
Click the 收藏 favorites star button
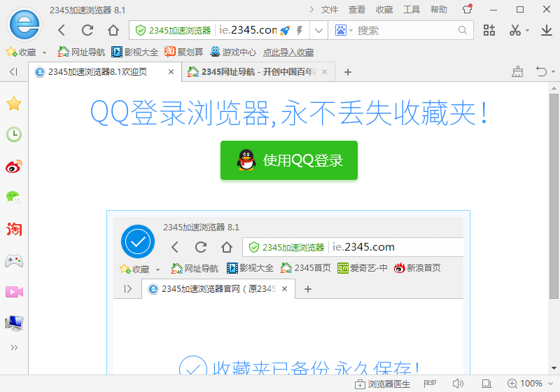click(x=21, y=52)
